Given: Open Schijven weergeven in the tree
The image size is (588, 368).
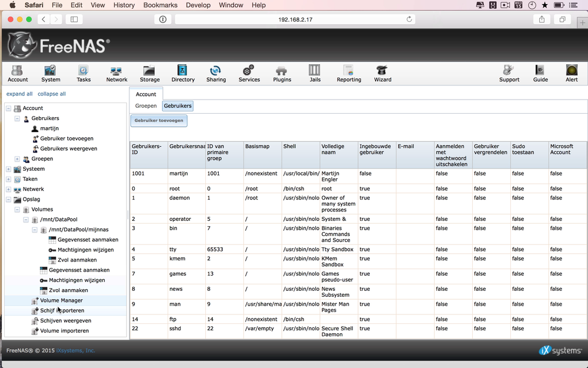Looking at the screenshot, I should coord(66,321).
